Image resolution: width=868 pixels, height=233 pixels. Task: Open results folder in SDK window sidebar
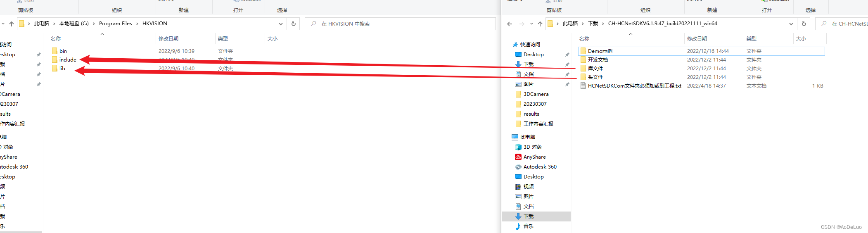[x=531, y=114]
